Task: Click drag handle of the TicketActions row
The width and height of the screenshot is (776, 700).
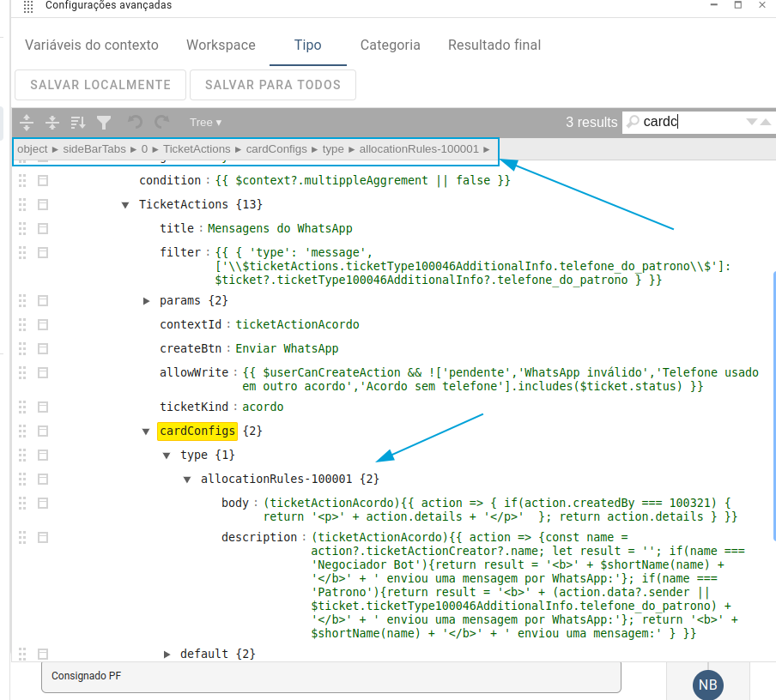Action: point(22,204)
